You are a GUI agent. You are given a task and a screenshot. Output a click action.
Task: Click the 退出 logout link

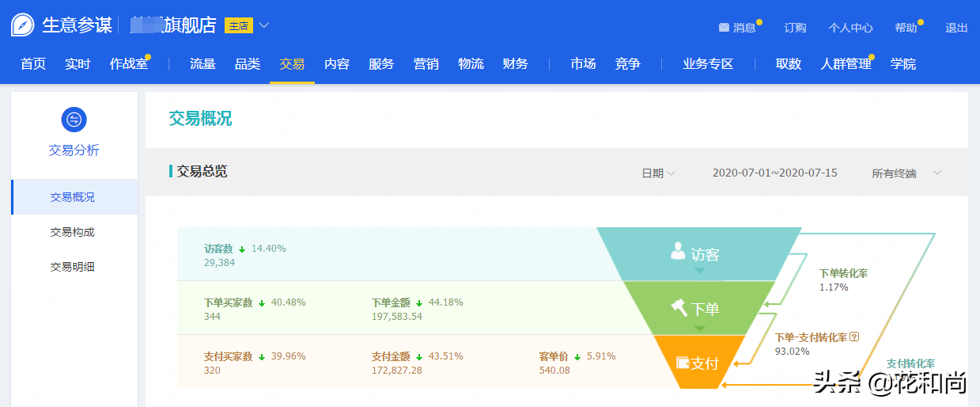coord(956,28)
